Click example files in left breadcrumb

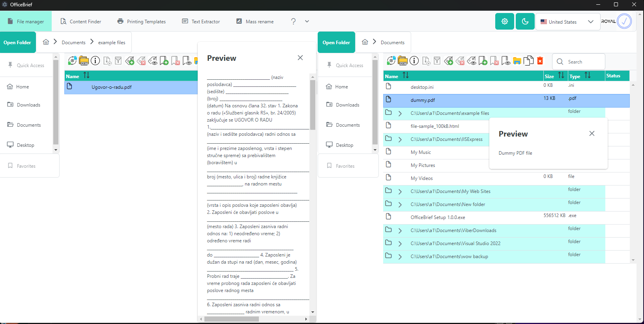point(112,43)
